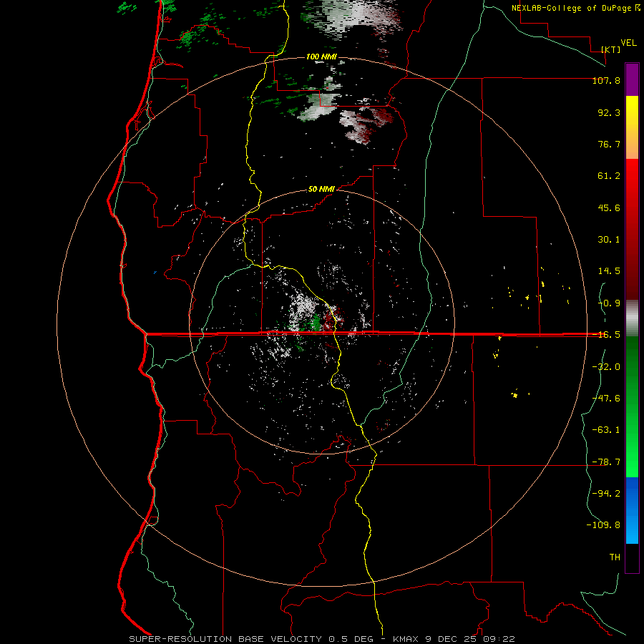The height and width of the screenshot is (644, 644).
Task: Pick the gray near-zero segment of color bar
Action: (x=632, y=318)
